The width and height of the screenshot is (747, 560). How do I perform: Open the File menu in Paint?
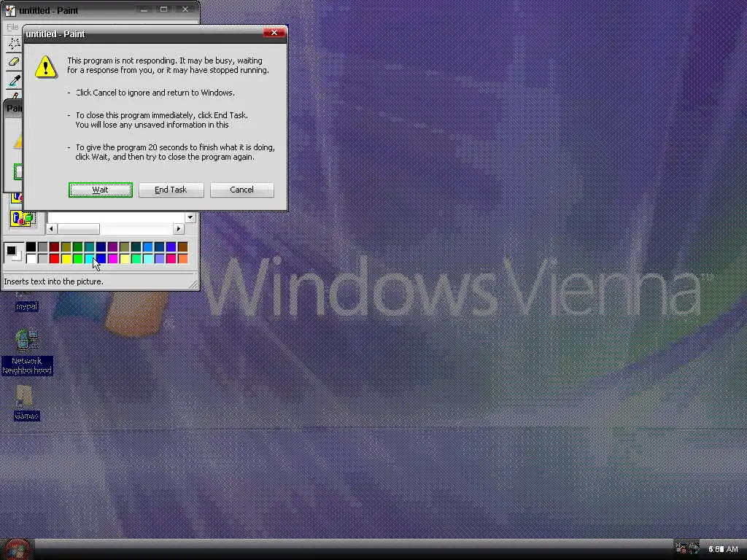point(12,27)
